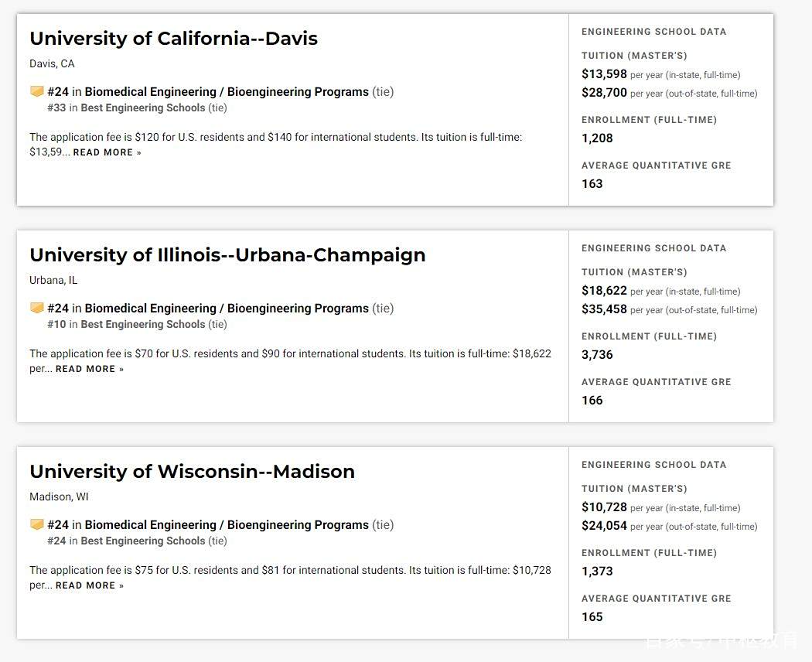Expand READ MORE under Illinois description
812x662 pixels.
click(90, 369)
